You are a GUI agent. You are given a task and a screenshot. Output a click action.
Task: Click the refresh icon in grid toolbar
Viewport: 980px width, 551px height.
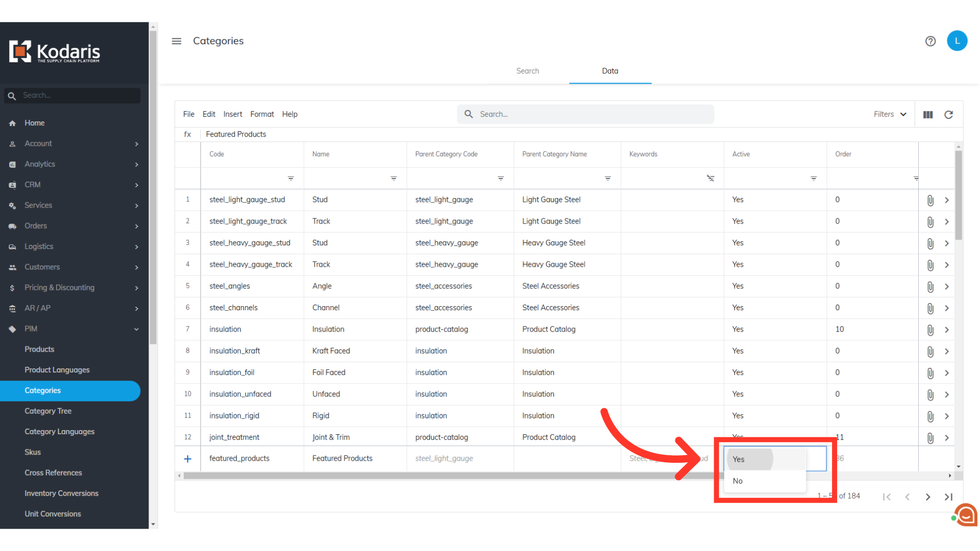(948, 115)
